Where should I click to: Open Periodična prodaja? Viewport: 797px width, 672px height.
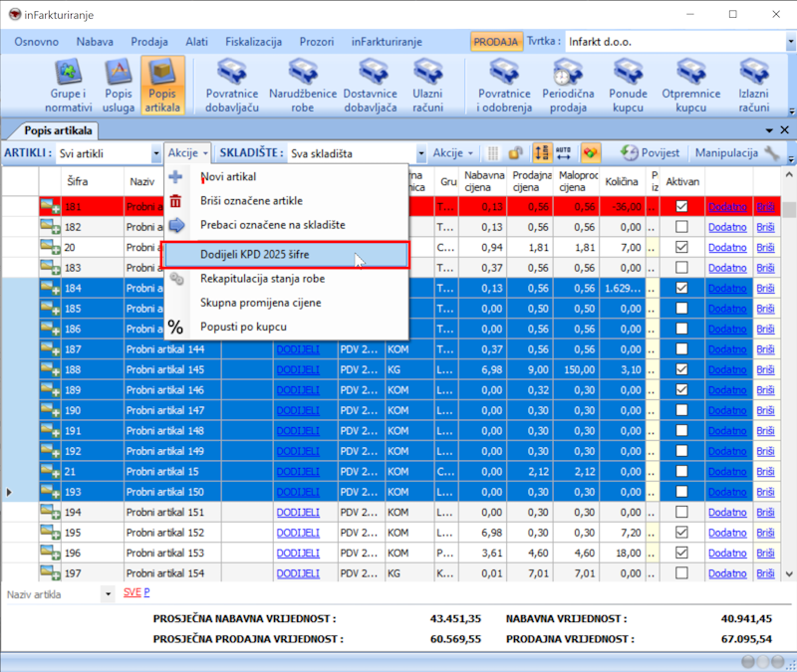click(564, 85)
